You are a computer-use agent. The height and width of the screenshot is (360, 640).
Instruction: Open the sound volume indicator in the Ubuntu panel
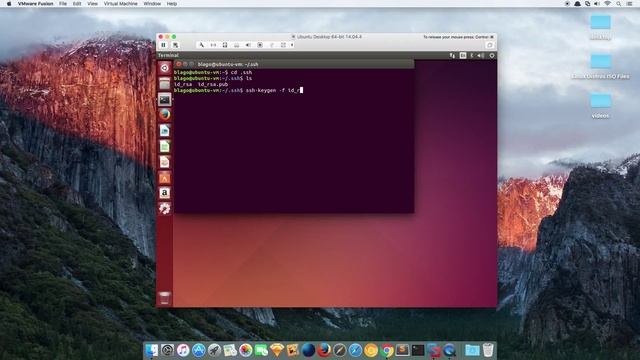tap(481, 55)
